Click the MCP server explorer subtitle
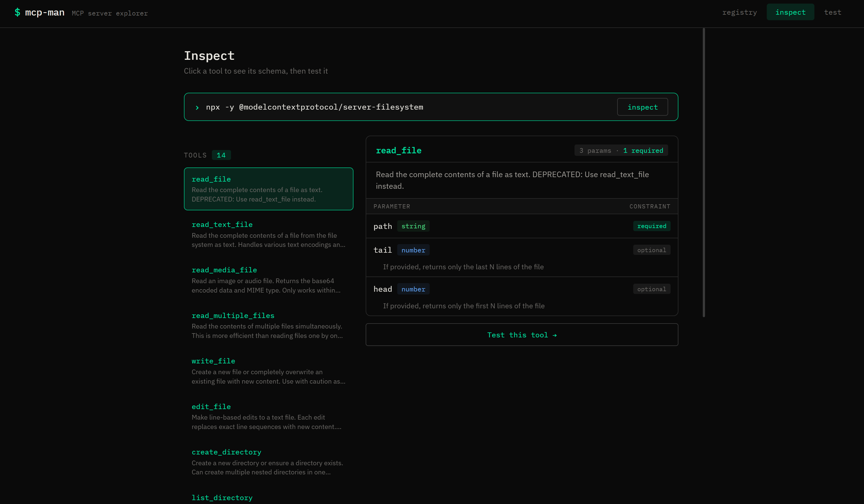The width and height of the screenshot is (864, 504). tap(110, 13)
